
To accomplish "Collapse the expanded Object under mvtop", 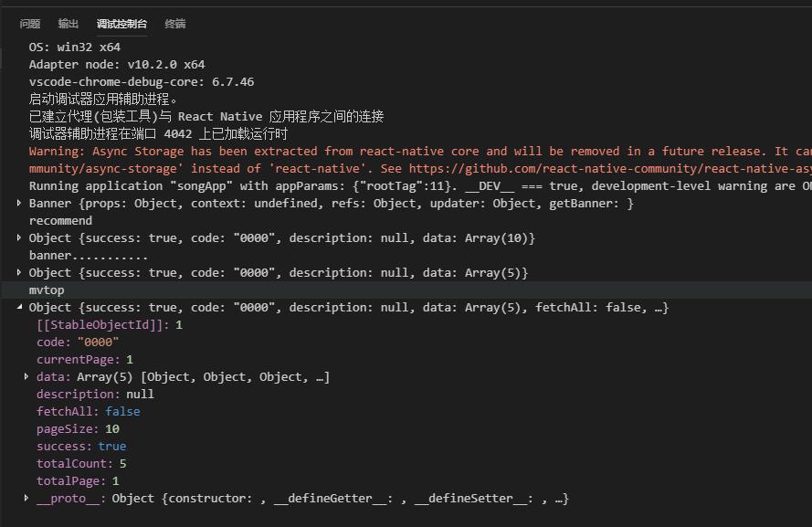I will click(20, 307).
